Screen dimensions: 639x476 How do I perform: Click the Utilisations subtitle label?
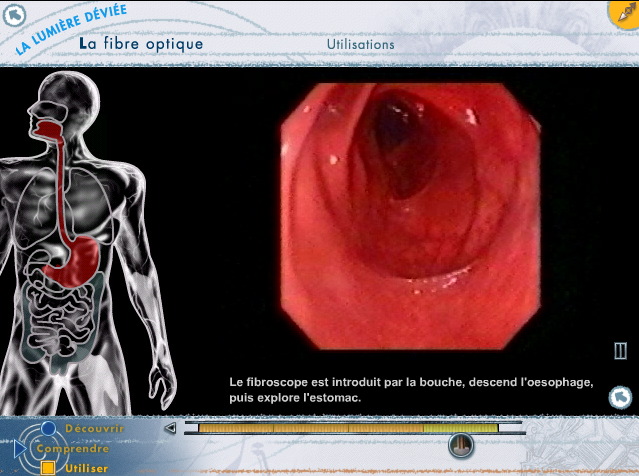360,45
